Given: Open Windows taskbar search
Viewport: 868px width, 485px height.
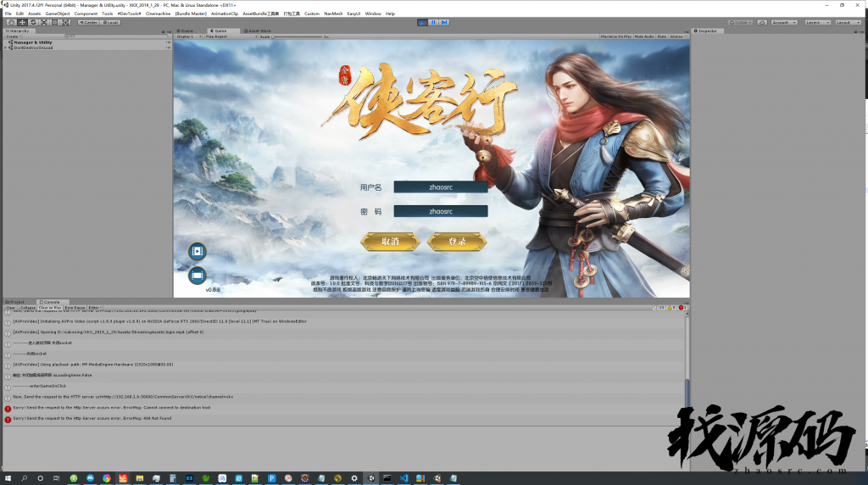Looking at the screenshot, I should pyautogui.click(x=24, y=478).
